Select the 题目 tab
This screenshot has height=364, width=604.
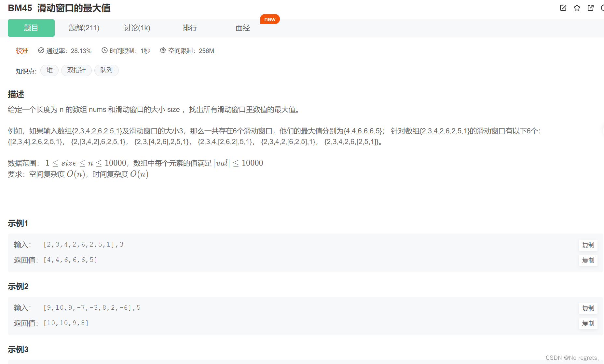(x=31, y=28)
